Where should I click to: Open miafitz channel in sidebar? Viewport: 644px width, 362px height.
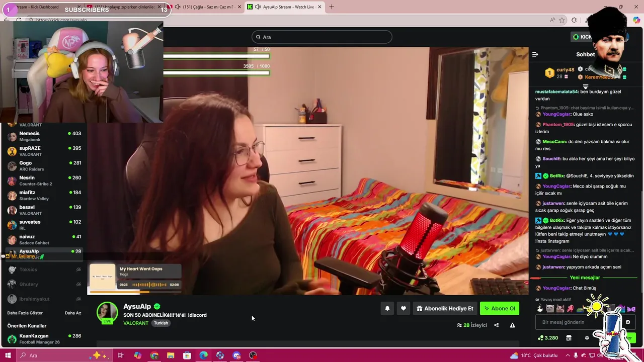44,195
